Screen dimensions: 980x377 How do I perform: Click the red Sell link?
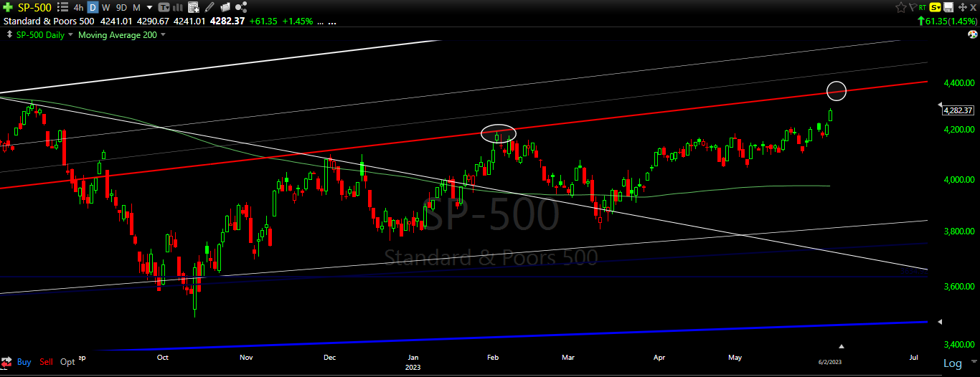point(47,362)
